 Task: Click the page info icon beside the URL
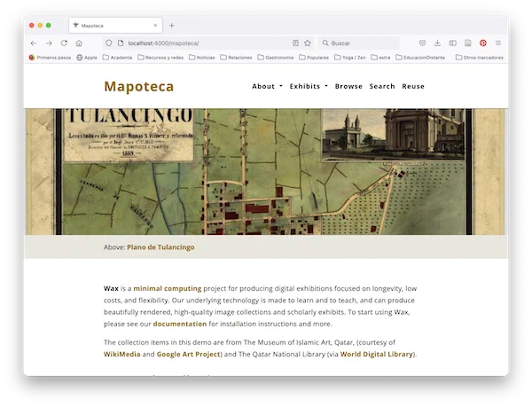(x=121, y=43)
